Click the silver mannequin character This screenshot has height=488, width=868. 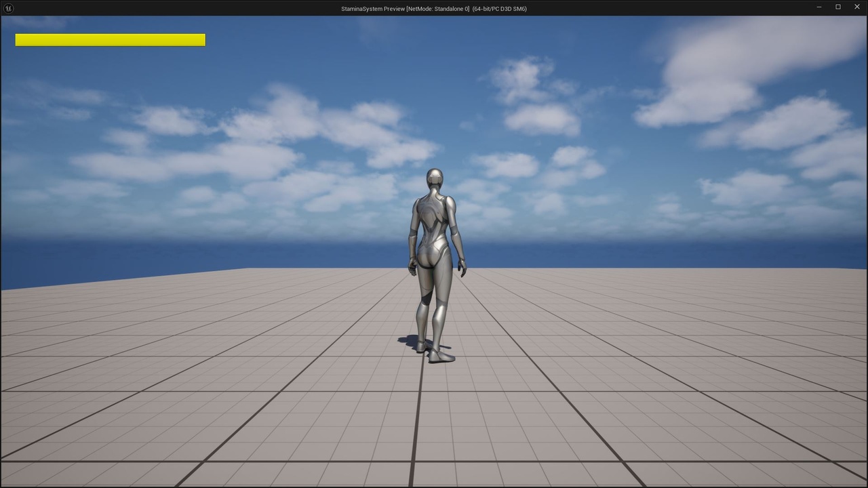(x=436, y=266)
